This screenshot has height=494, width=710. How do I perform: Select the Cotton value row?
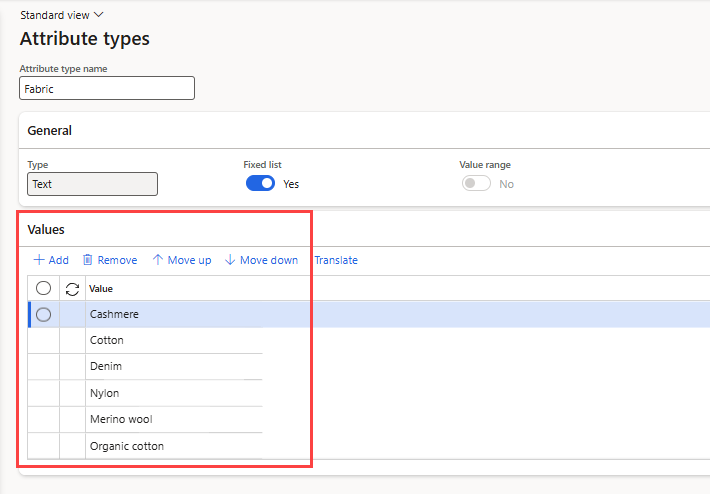pos(107,340)
